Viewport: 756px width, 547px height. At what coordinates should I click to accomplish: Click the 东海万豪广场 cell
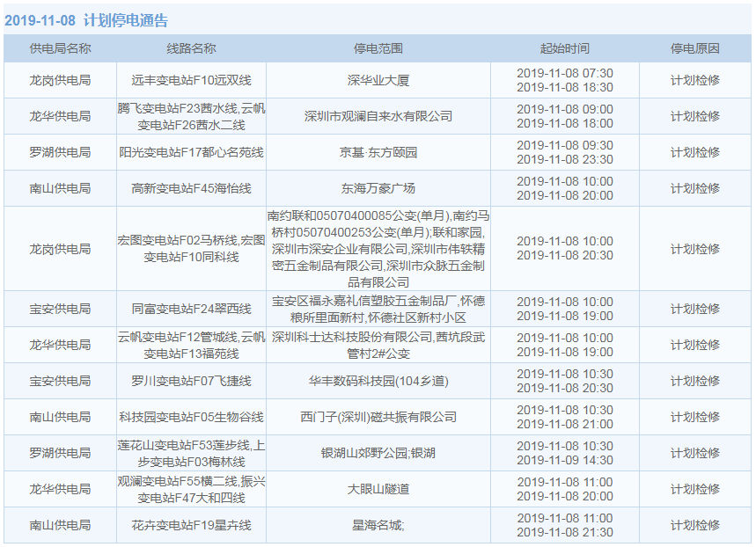378,188
